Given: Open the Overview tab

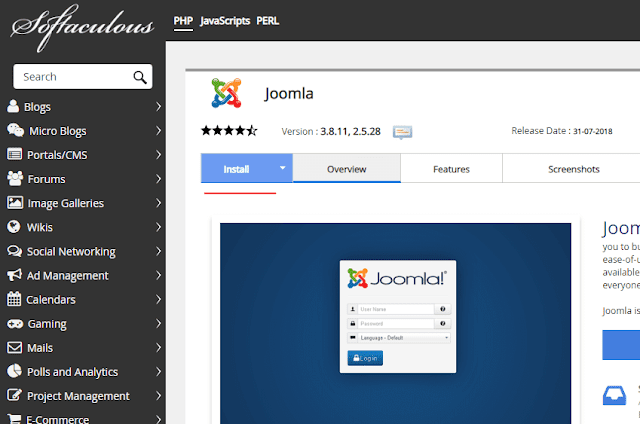Looking at the screenshot, I should click(347, 169).
